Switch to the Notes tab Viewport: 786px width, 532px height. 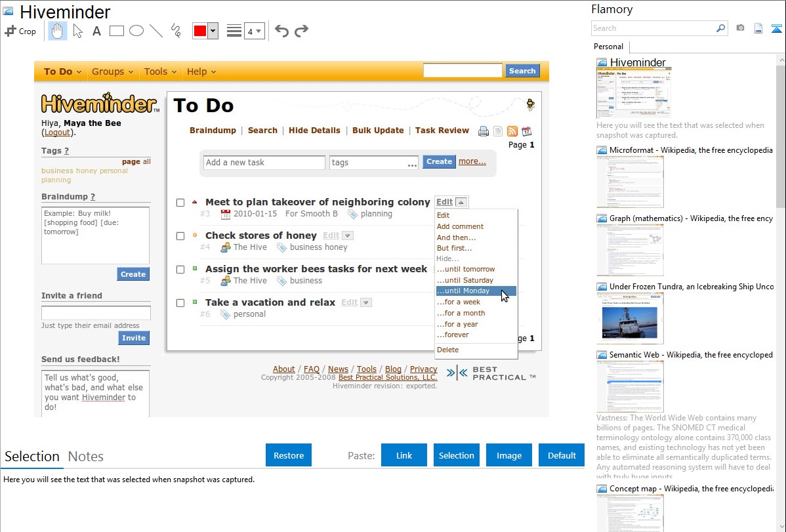coord(86,457)
